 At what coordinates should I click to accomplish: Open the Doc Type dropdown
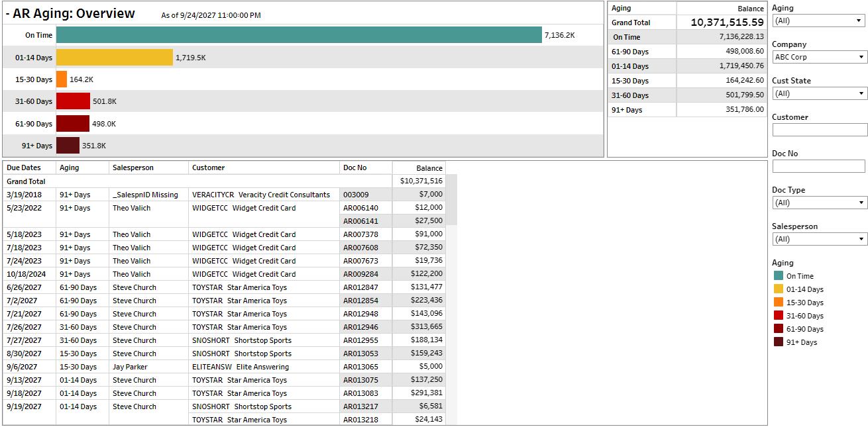818,202
